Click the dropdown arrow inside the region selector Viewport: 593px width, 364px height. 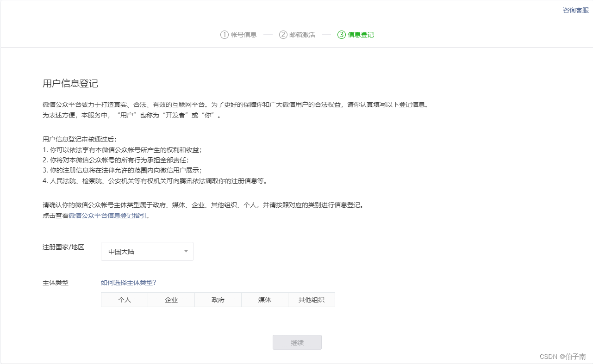coord(185,251)
